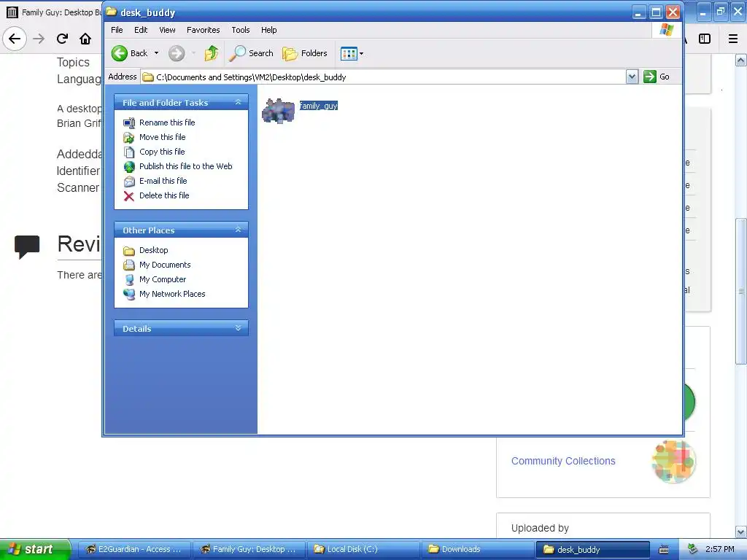Open the Edit menu
The image size is (747, 560).
pos(141,30)
